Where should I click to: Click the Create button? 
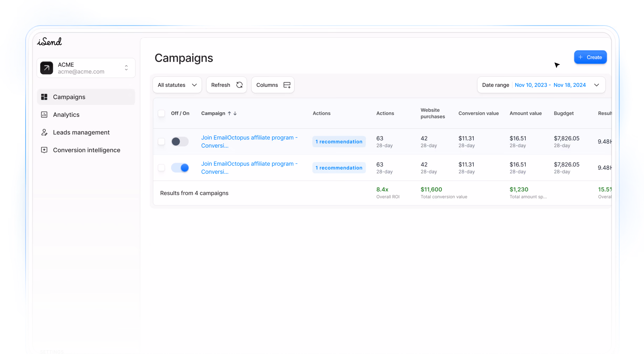590,57
